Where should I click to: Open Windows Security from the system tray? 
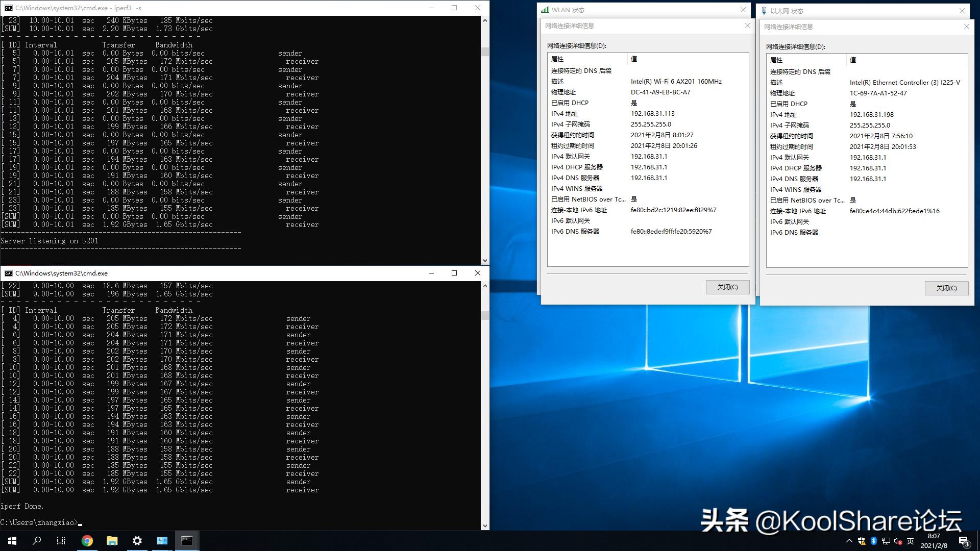click(862, 541)
